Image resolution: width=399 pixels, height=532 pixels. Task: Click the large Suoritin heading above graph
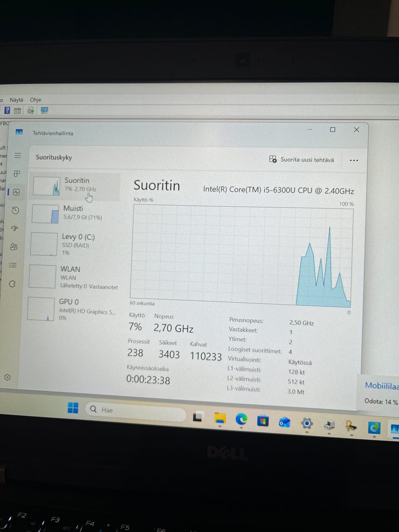coord(157,185)
